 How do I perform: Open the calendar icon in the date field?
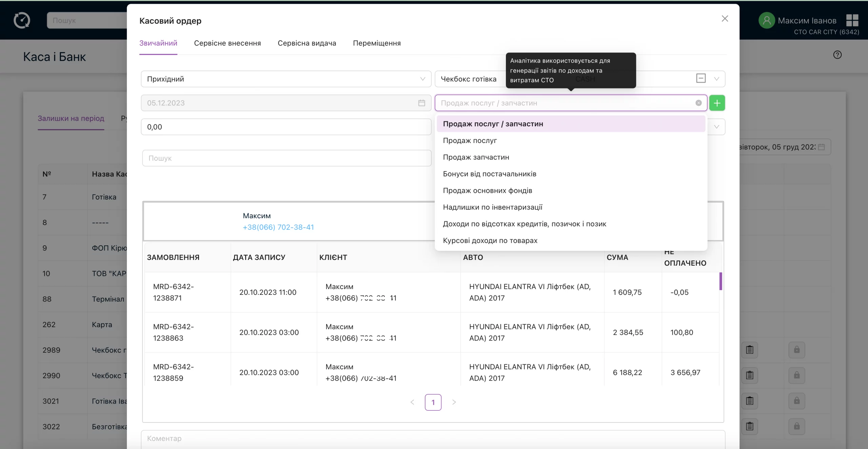pos(421,103)
